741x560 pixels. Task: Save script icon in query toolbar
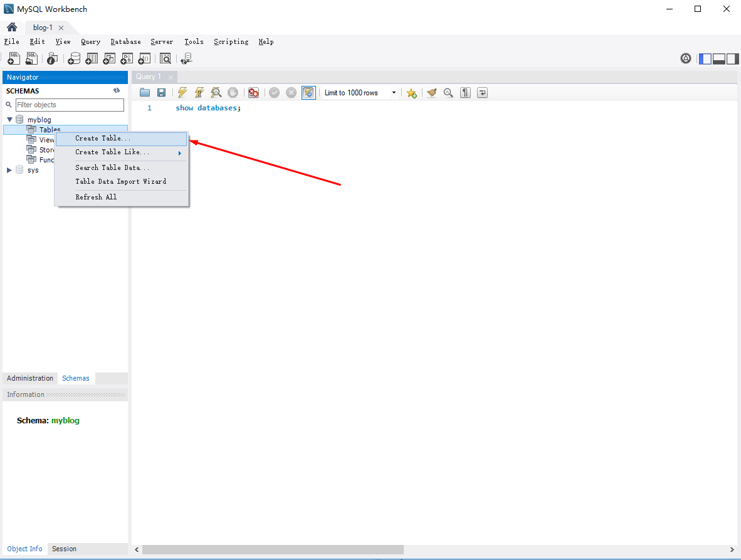pyautogui.click(x=162, y=93)
